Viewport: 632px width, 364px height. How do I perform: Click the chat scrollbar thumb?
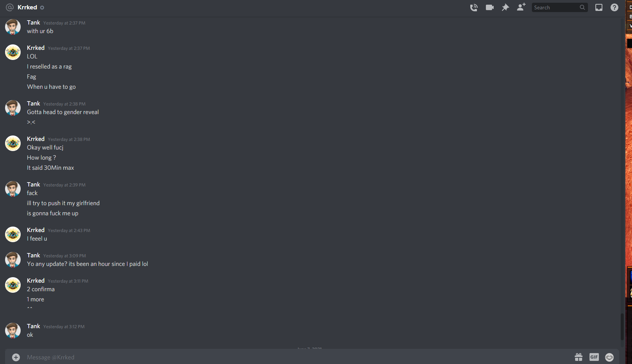coord(622,327)
